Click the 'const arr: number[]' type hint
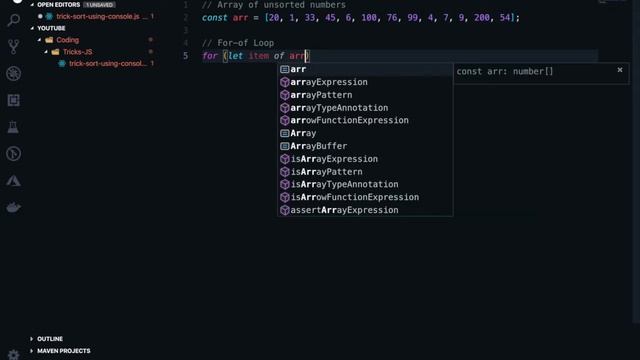Screen dimensions: 640x360 click(x=505, y=71)
